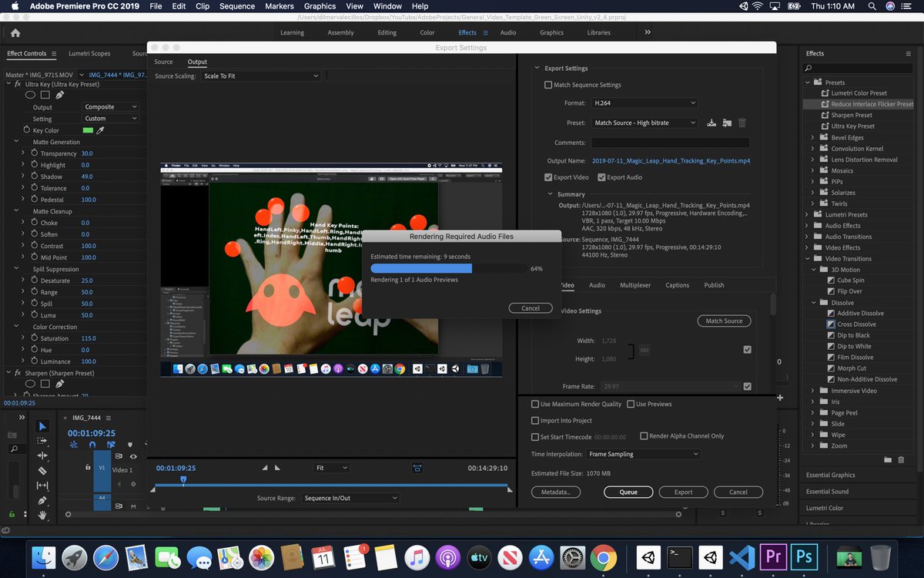
Task: Pick Key Color with the eyedropper
Action: pyautogui.click(x=100, y=130)
